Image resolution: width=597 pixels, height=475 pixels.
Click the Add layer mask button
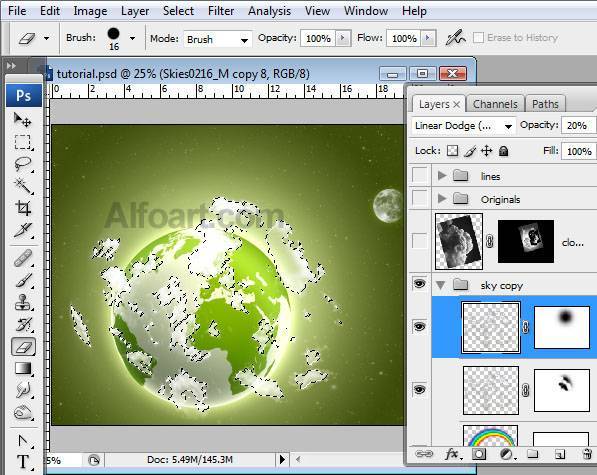pyautogui.click(x=479, y=454)
